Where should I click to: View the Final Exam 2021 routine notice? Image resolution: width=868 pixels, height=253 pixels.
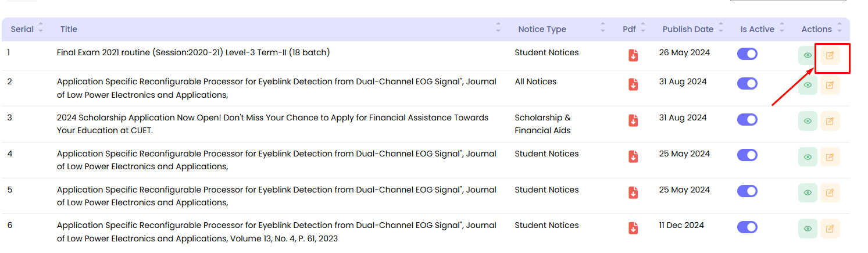click(808, 55)
